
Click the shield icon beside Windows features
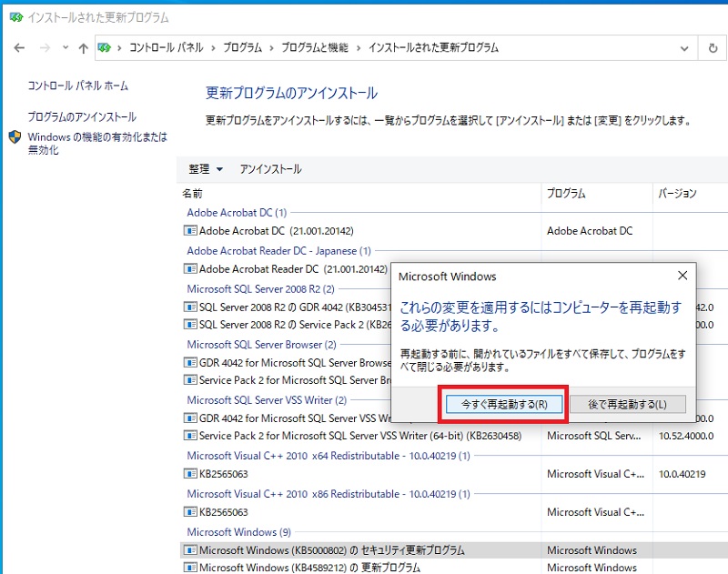point(15,136)
